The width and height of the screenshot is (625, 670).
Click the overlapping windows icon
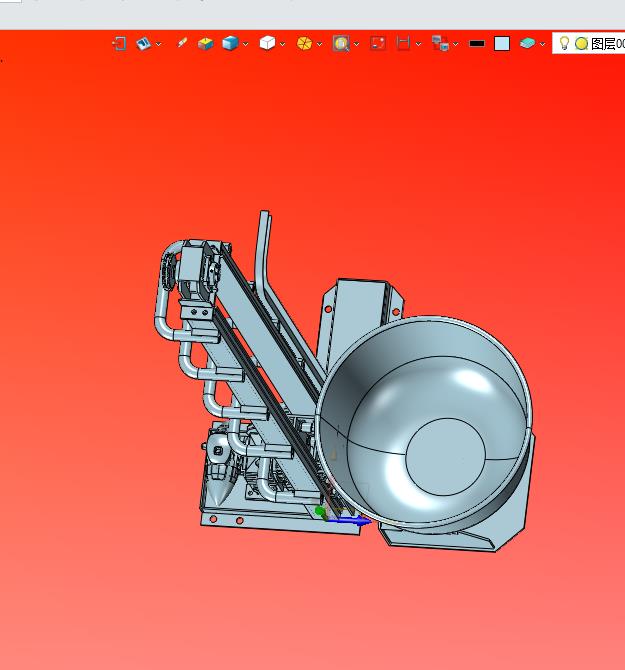pyautogui.click(x=440, y=44)
